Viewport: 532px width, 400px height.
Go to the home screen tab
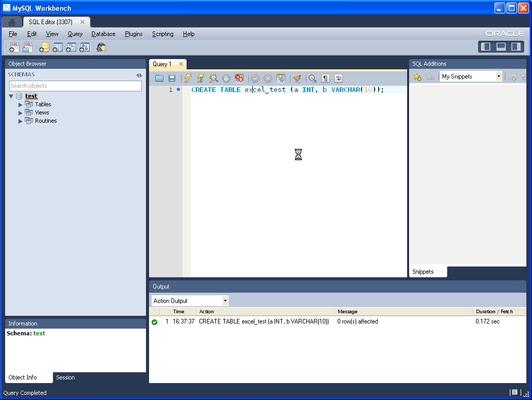point(12,23)
